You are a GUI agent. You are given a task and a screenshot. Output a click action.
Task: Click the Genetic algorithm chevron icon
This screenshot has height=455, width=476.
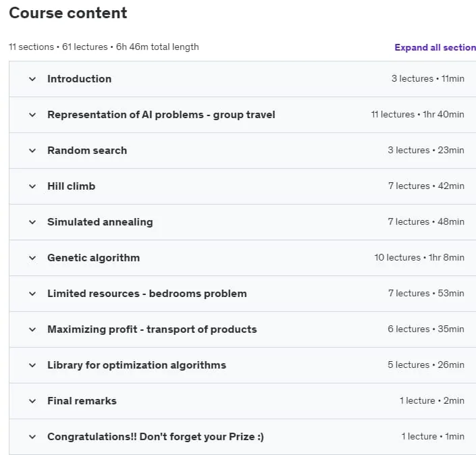coord(32,259)
